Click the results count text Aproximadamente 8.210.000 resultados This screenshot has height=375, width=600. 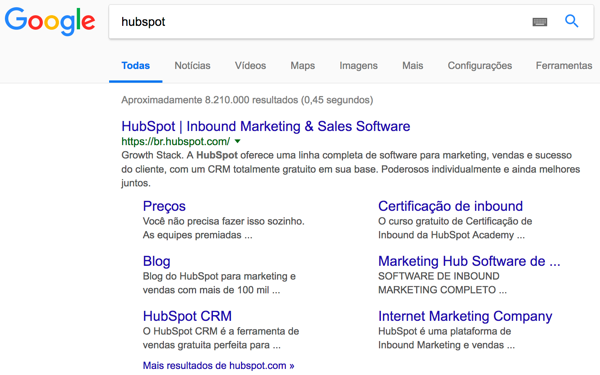(247, 100)
